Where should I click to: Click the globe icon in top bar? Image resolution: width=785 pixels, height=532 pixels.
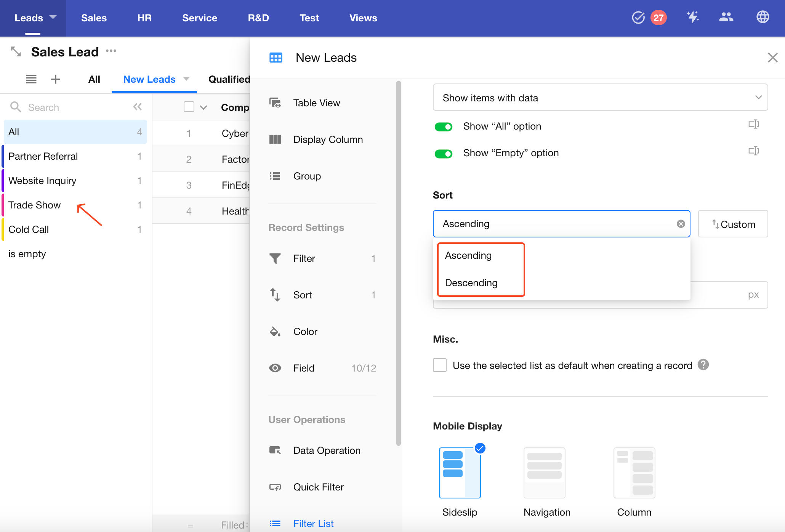(x=763, y=17)
